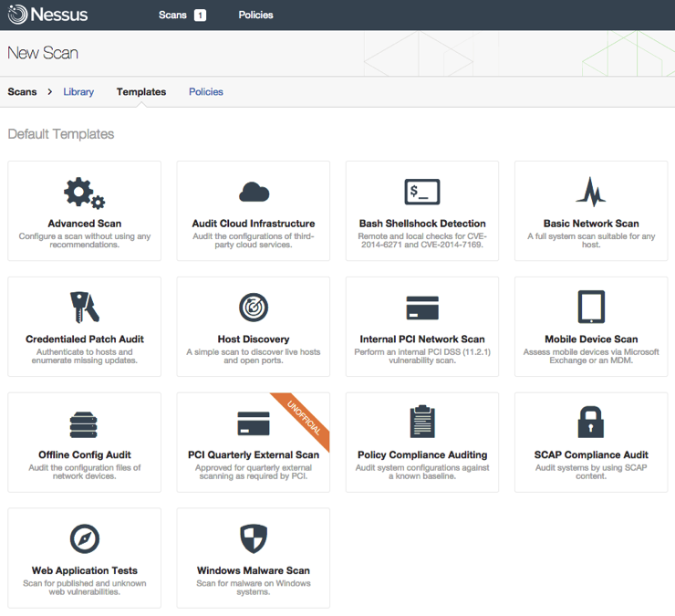Screen dimensions: 675x616
Task: Click the Advanced Scan gears icon
Action: point(84,193)
